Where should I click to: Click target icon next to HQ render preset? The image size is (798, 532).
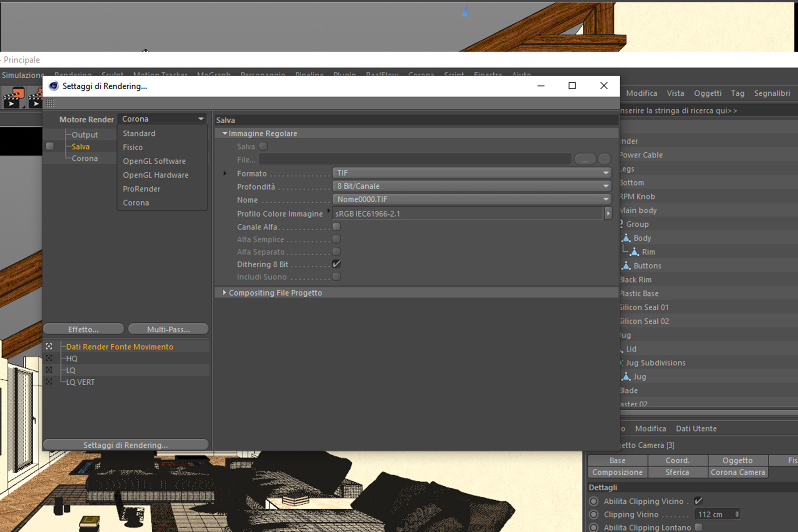(x=49, y=358)
